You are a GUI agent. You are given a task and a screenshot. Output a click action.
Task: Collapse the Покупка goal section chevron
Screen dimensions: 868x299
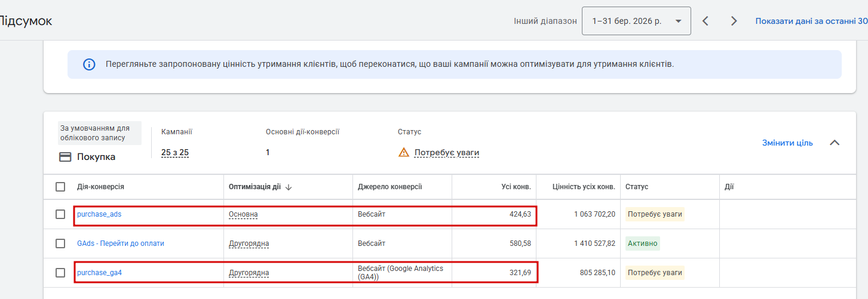835,143
